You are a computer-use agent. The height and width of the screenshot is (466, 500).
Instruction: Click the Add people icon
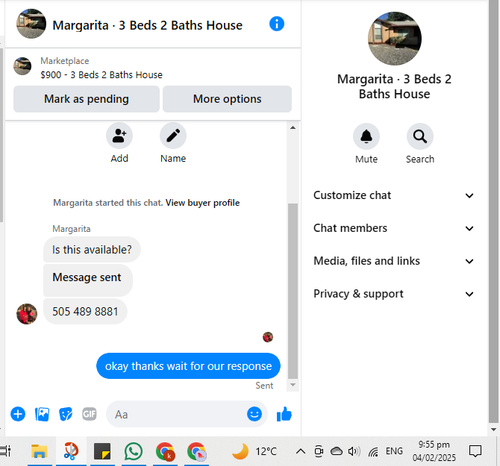pos(119,136)
